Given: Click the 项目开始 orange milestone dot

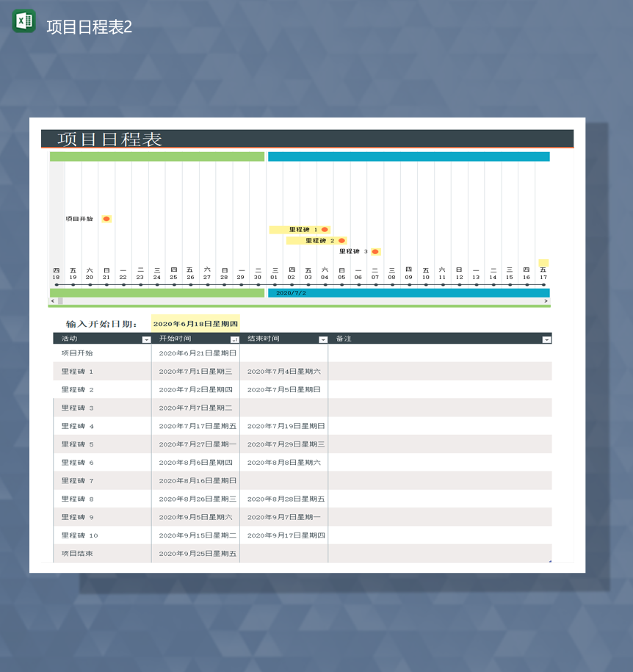Looking at the screenshot, I should click(x=106, y=218).
